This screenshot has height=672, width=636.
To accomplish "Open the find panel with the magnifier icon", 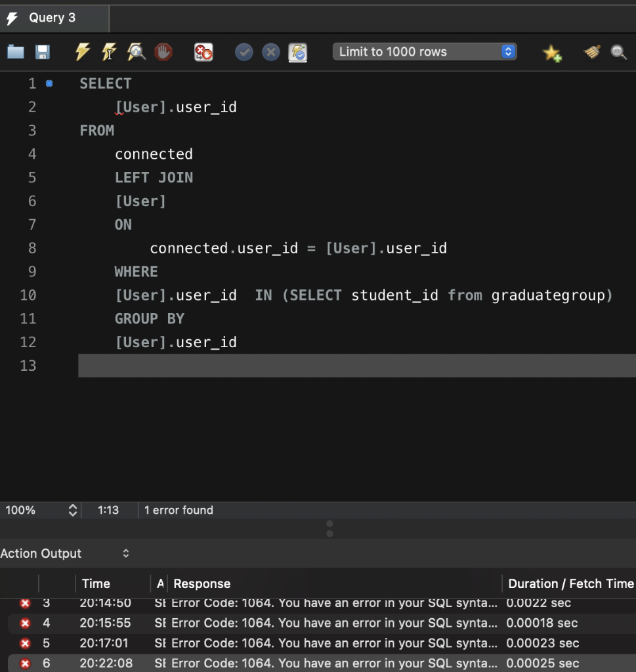I will tap(618, 52).
